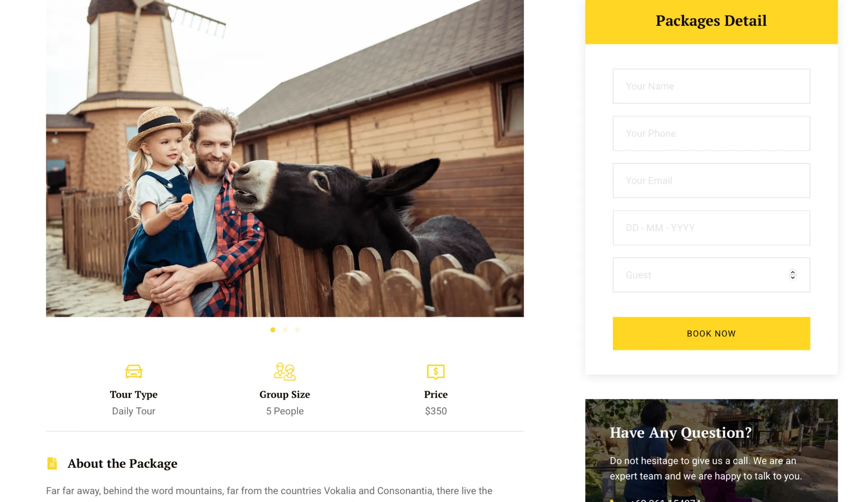Switch to the third slide dot
This screenshot has width=868, height=502.
(x=297, y=330)
